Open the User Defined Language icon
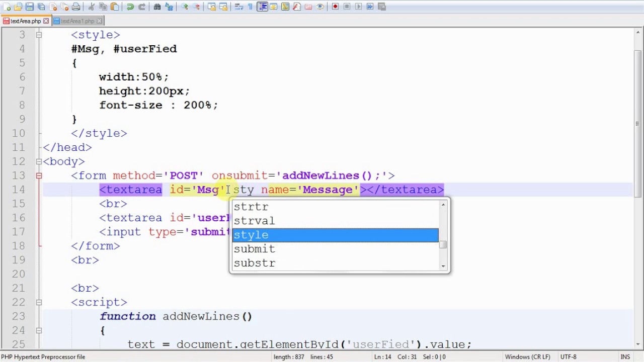This screenshot has width=644, height=362. point(273,7)
